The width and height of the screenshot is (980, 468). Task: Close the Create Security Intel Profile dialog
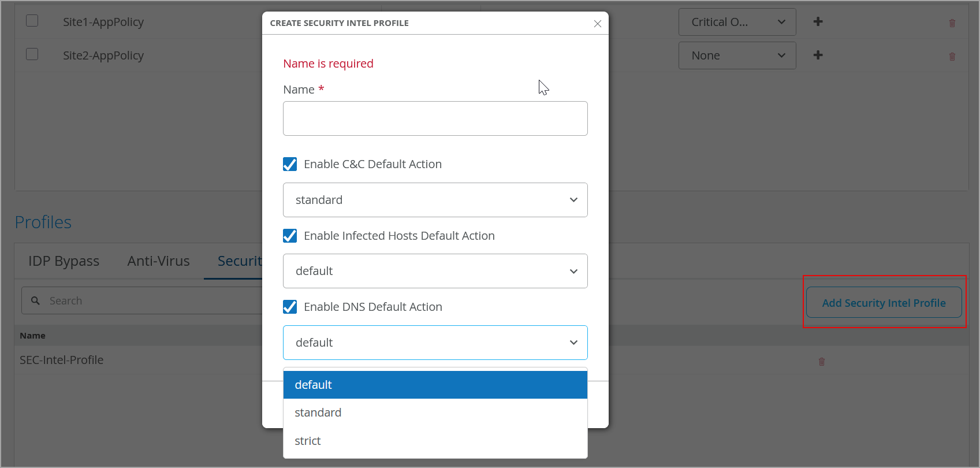(x=598, y=24)
